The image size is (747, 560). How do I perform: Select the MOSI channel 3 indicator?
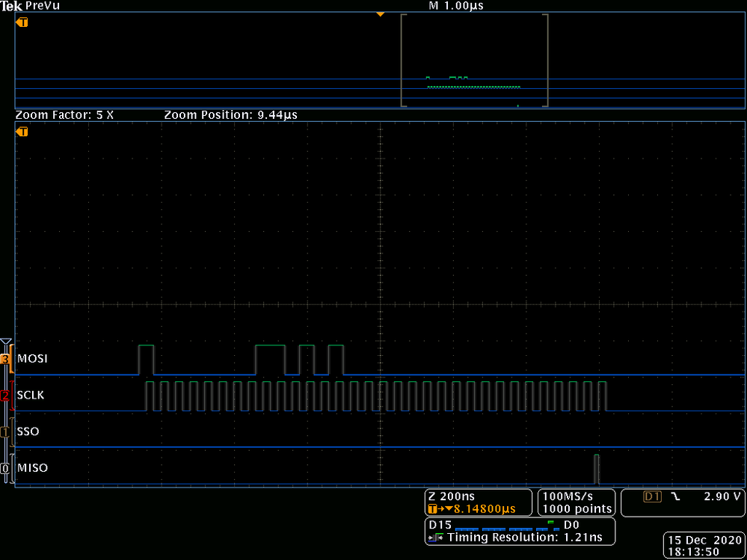point(6,359)
